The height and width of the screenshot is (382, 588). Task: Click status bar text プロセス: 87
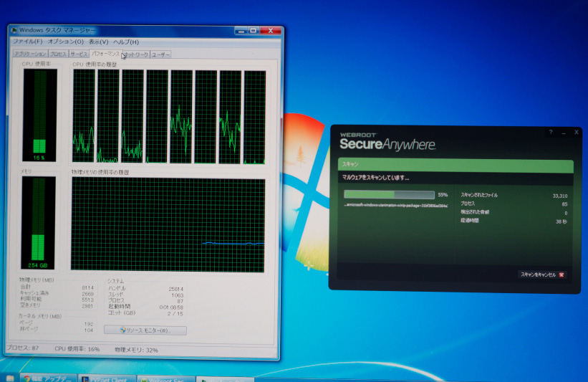(x=23, y=348)
